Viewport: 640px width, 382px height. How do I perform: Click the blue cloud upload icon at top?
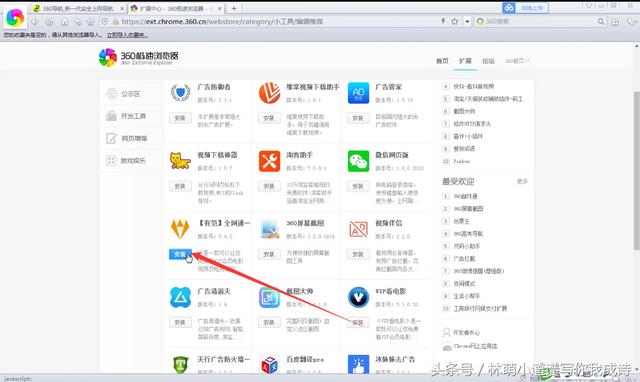click(509, 7)
